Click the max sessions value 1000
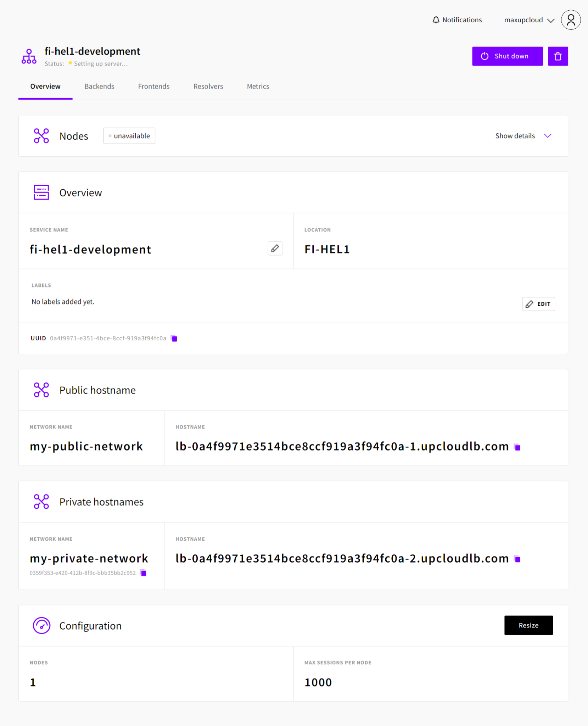588x726 pixels. pos(318,682)
